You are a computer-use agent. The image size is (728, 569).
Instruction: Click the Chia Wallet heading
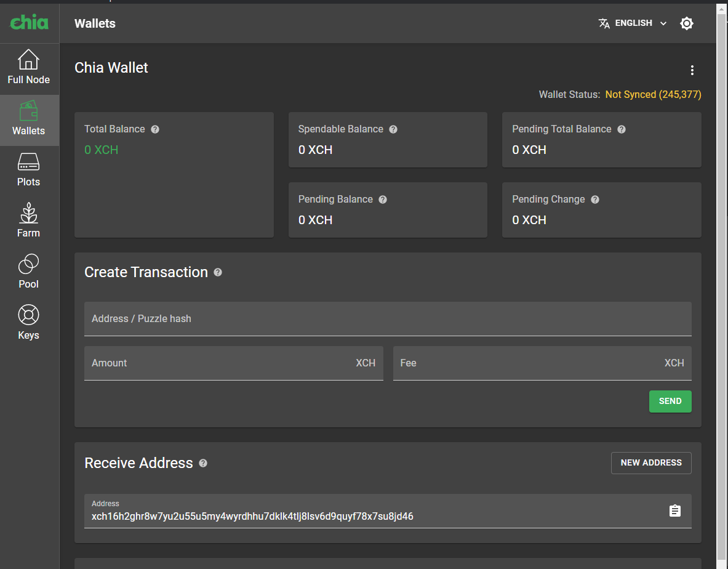[x=111, y=68]
